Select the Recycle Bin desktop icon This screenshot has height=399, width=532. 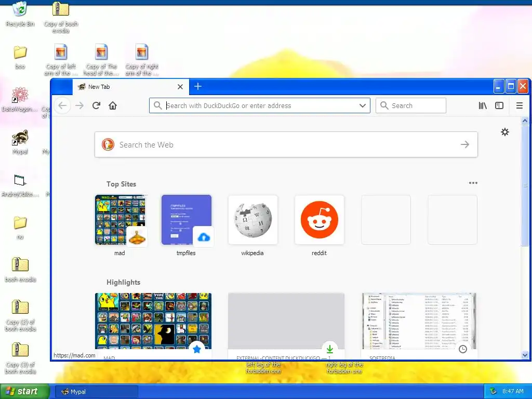20,14
